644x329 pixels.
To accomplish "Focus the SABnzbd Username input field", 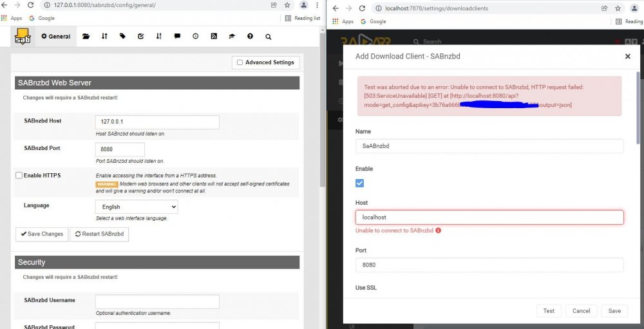I will click(x=157, y=301).
